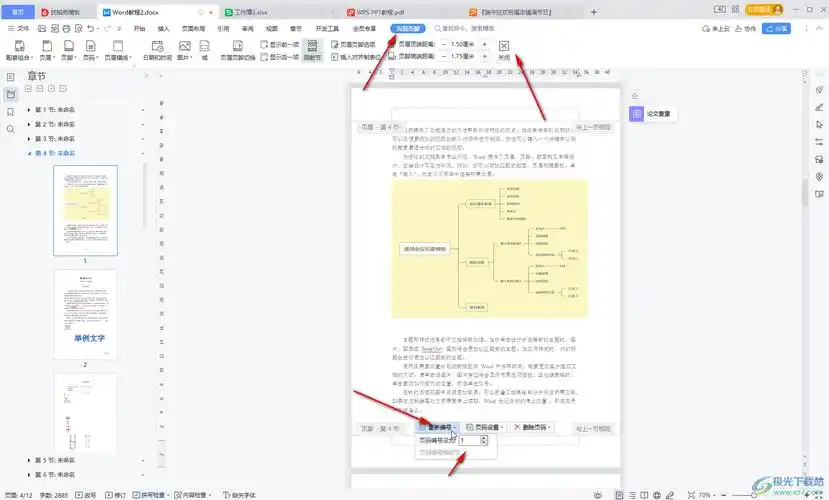Open the 文件 File menu
Viewport: 829px width, 500px height.
point(19,29)
